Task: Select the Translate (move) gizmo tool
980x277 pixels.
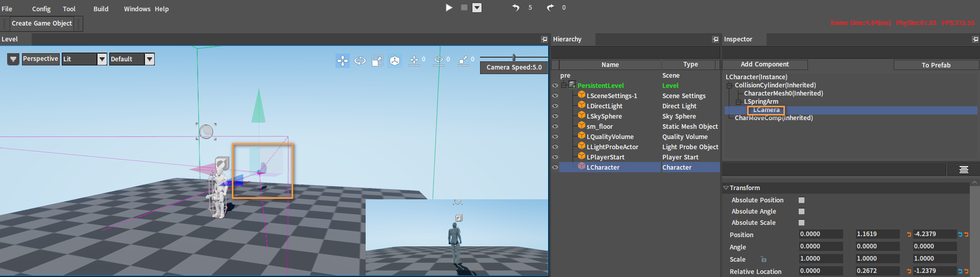Action: (343, 61)
